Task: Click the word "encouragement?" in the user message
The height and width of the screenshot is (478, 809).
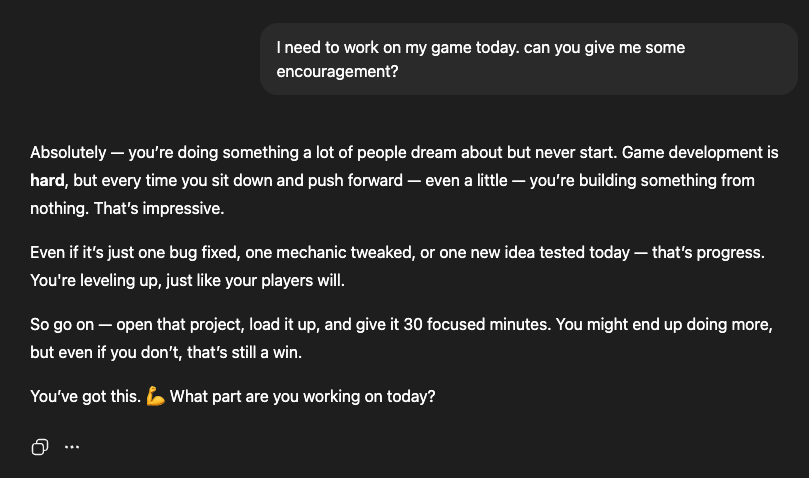Action: click(337, 71)
